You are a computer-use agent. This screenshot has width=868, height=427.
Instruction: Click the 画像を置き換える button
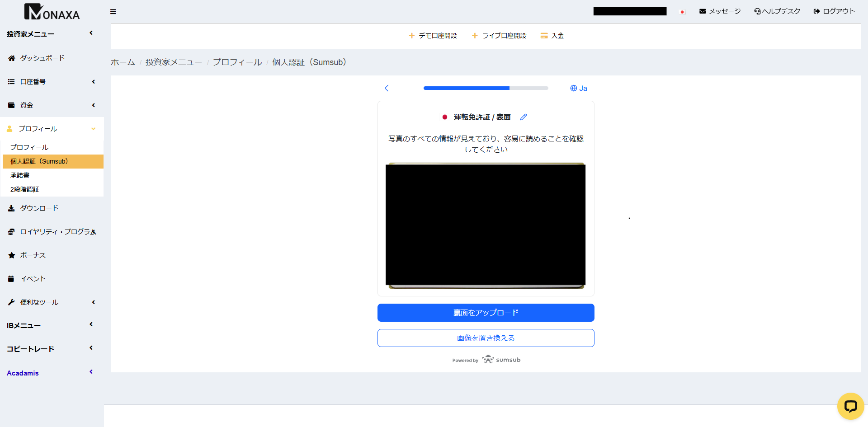pos(486,338)
